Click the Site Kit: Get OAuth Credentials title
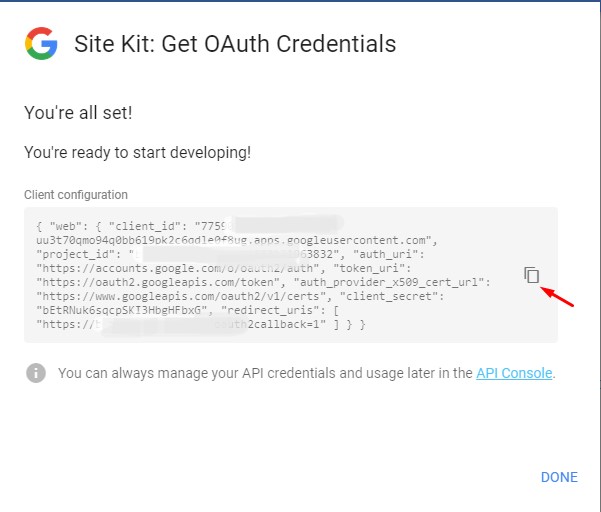The width and height of the screenshot is (601, 512). pyautogui.click(x=235, y=44)
